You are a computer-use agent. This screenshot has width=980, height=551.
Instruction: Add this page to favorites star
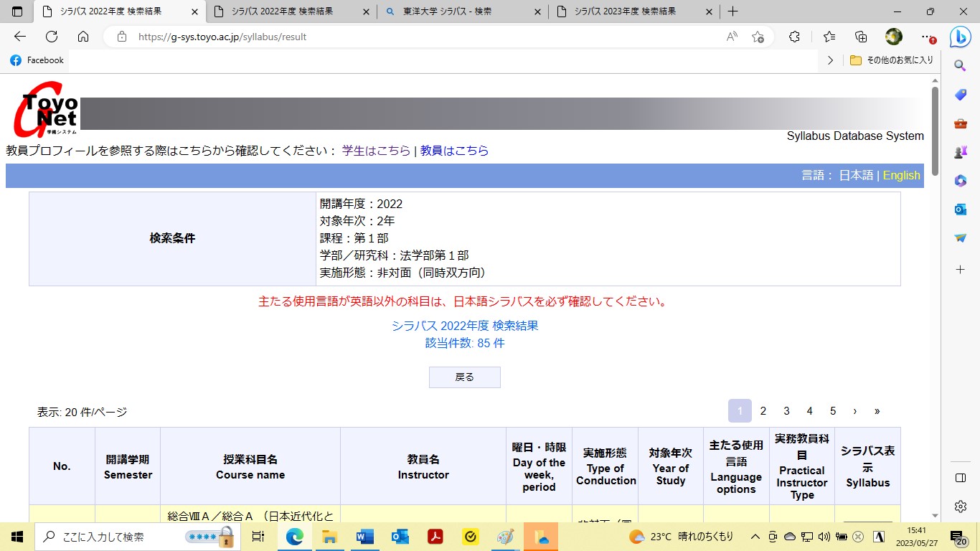pos(758,37)
